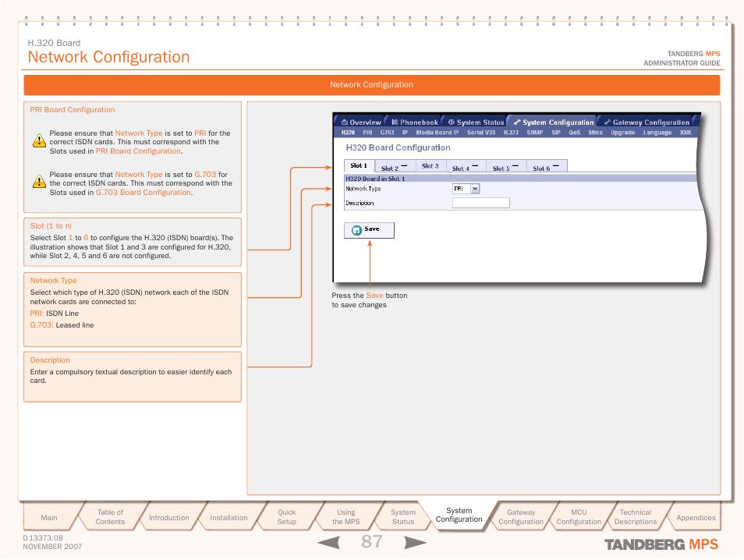The height and width of the screenshot is (560, 744).
Task: Select the Slot 3 tab
Action: [x=430, y=166]
